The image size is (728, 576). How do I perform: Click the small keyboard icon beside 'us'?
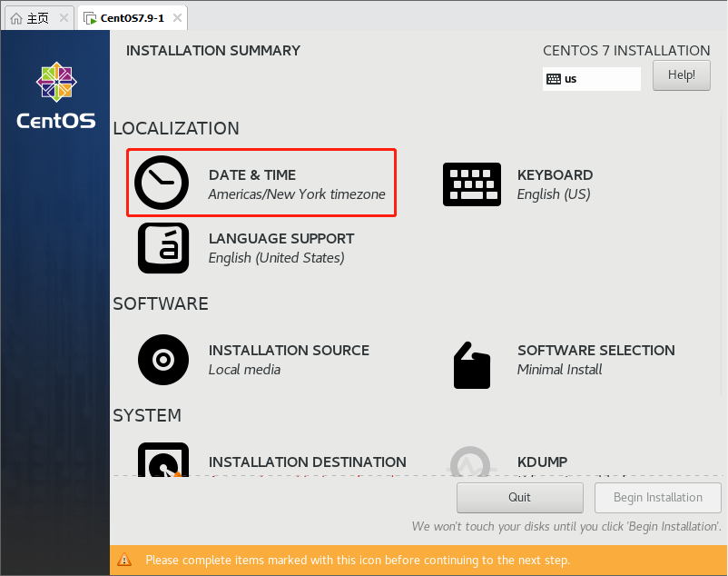[x=554, y=79]
